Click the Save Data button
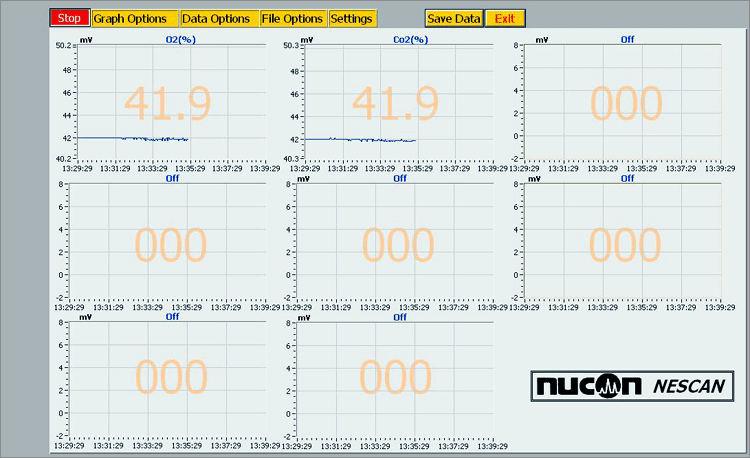This screenshot has height=458, width=750. point(454,19)
